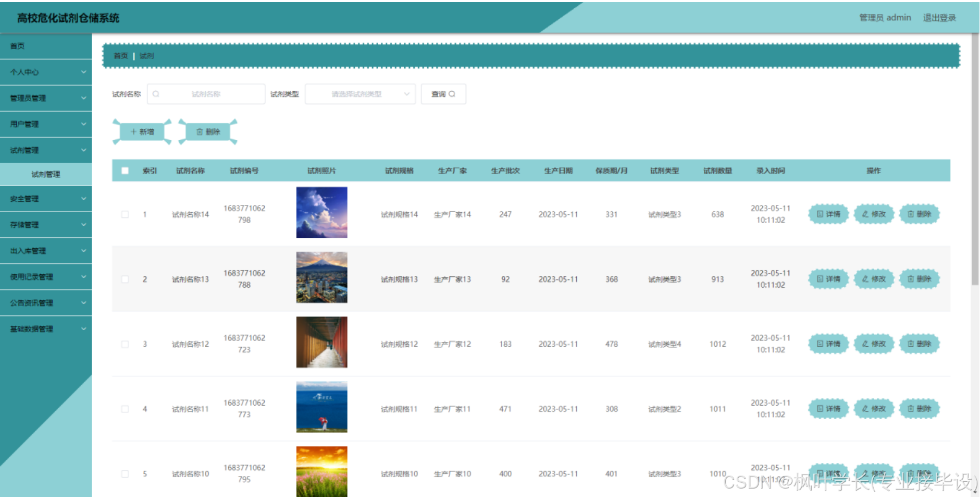Image resolution: width=980 pixels, height=499 pixels.
Task: Click 退出登录 to log out
Action: pyautogui.click(x=939, y=18)
